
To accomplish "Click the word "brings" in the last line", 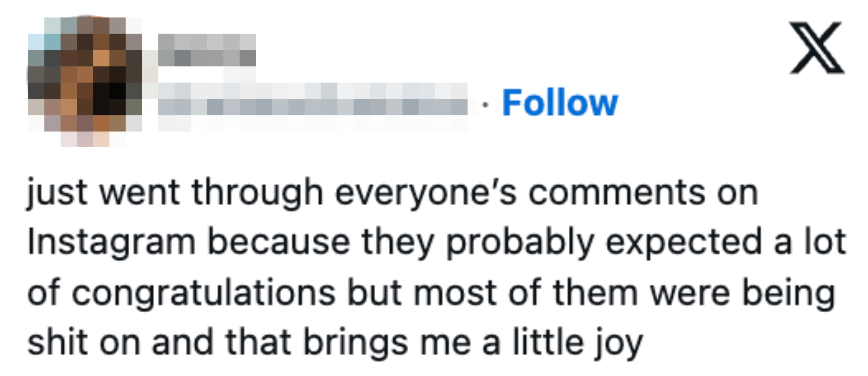I will [355, 343].
